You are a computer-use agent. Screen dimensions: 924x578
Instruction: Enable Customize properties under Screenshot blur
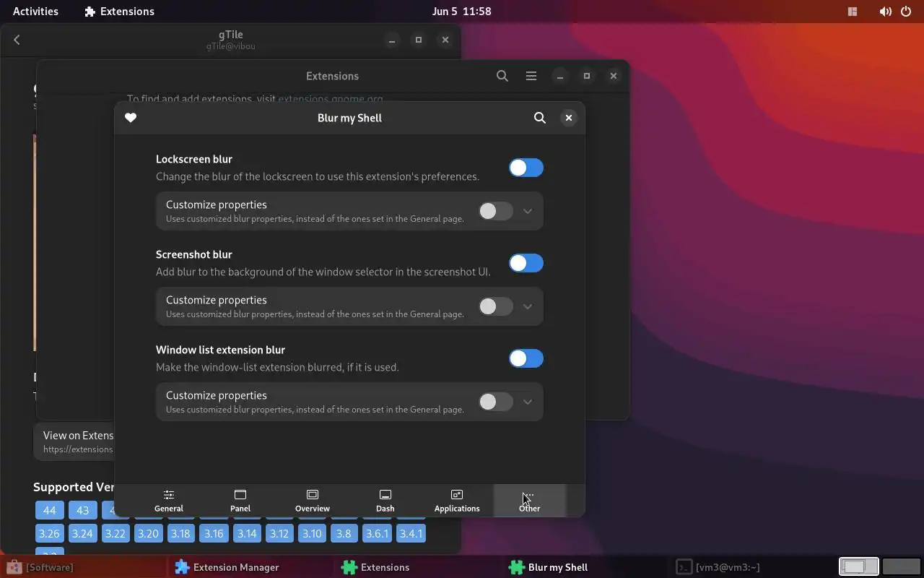pyautogui.click(x=496, y=306)
